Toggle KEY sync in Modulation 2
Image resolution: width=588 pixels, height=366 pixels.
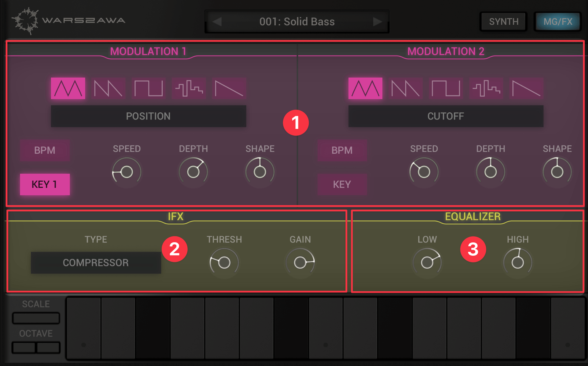pos(342,184)
